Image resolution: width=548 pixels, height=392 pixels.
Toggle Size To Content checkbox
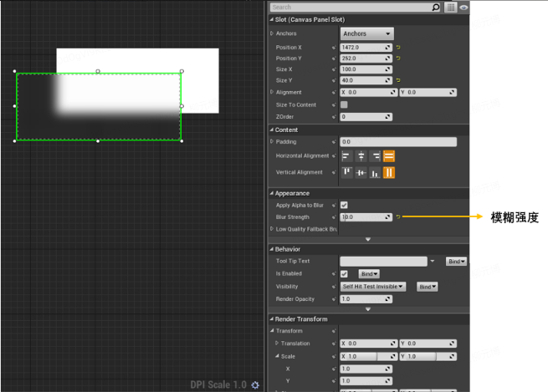pos(344,104)
